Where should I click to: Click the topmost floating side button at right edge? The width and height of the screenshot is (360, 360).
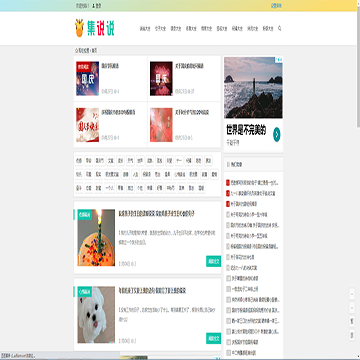click(352, 294)
